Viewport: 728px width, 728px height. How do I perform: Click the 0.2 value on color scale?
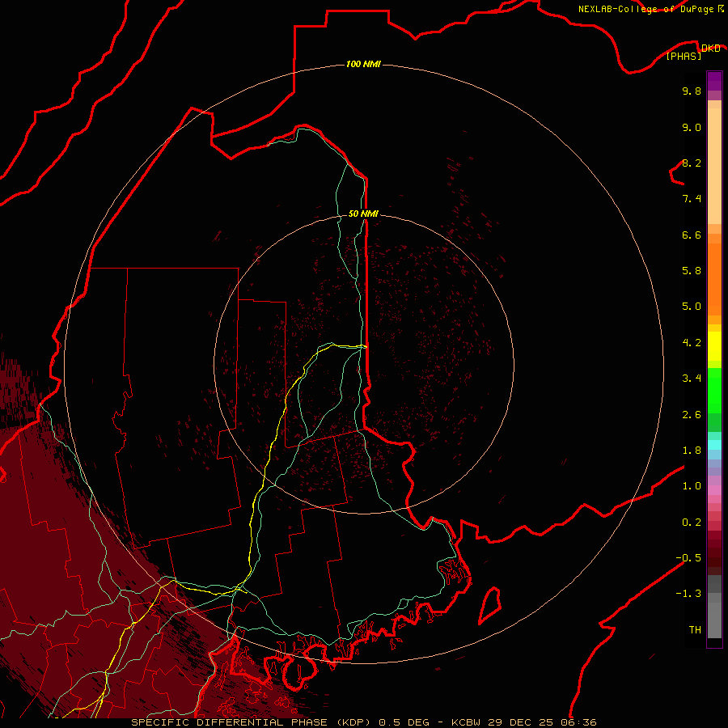(x=692, y=523)
